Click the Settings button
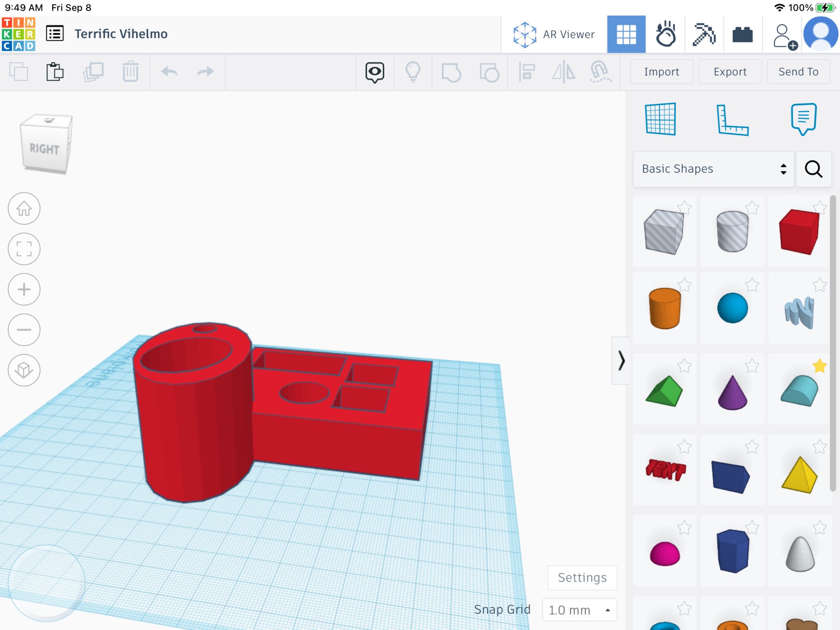The height and width of the screenshot is (630, 840). coord(582,577)
